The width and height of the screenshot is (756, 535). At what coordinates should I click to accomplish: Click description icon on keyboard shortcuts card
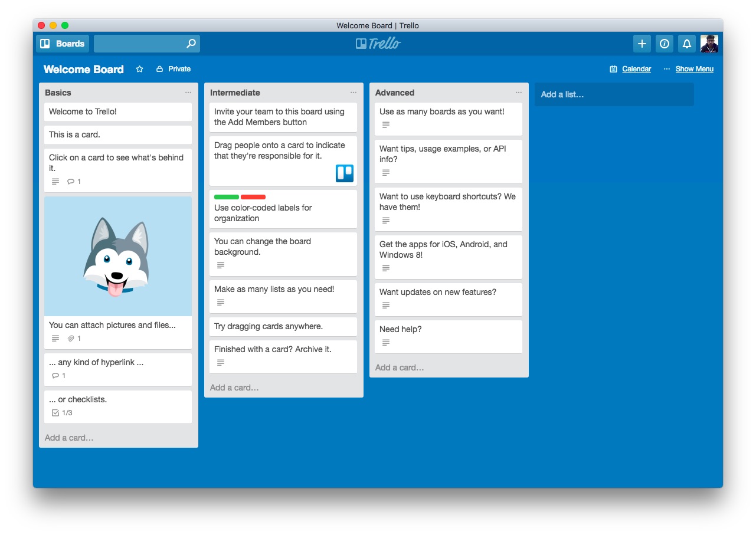(386, 221)
